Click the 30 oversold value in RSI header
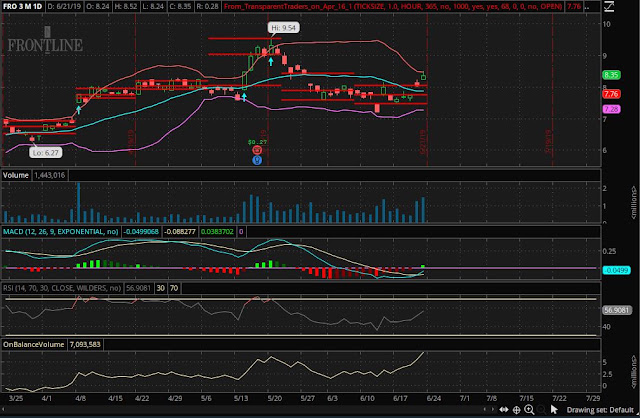This screenshot has width=640, height=418. click(x=161, y=288)
